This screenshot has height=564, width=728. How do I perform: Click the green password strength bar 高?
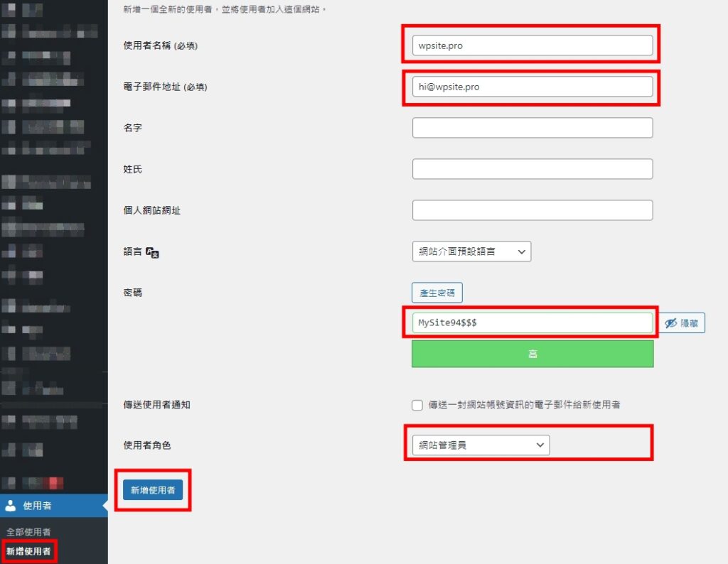[532, 354]
